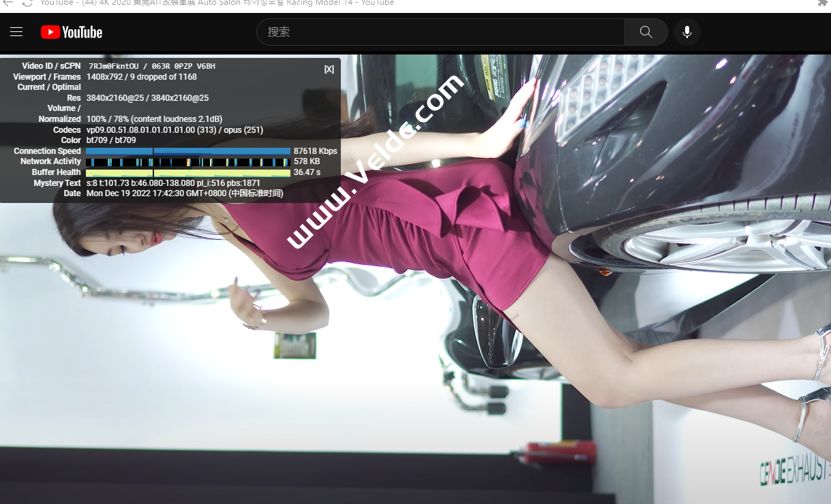Open the YouTube guide hamburger menu
The image size is (831, 504).
(16, 32)
